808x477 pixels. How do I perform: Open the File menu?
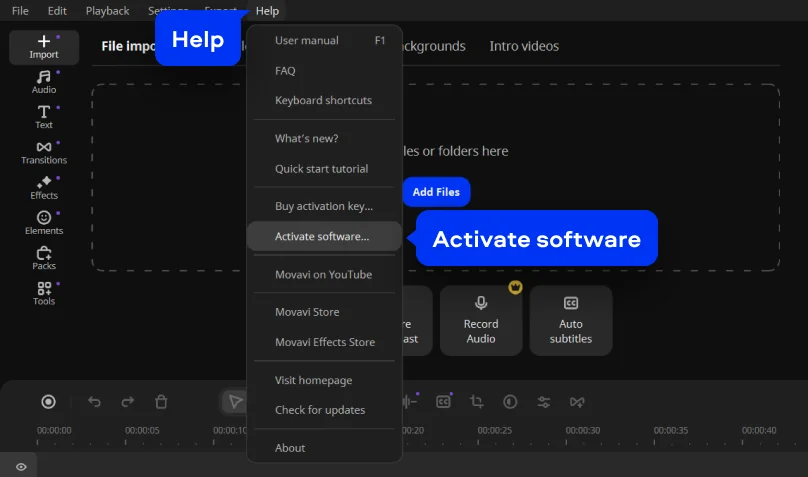[x=20, y=11]
